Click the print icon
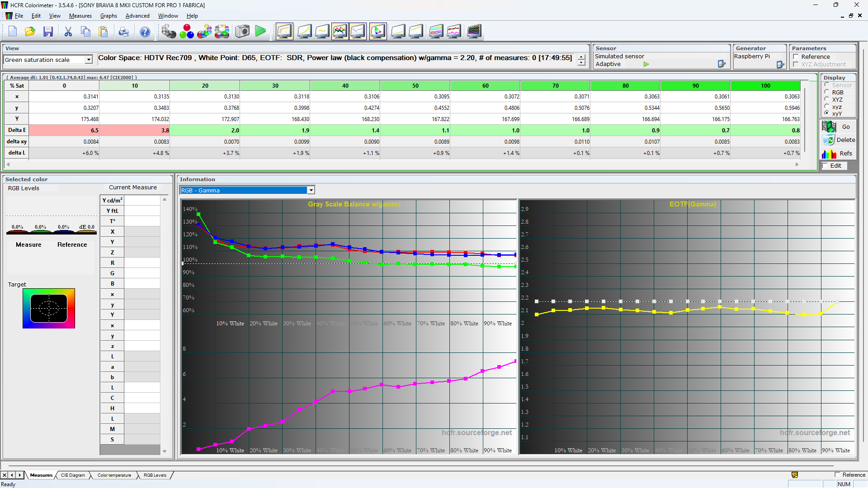 tap(123, 32)
